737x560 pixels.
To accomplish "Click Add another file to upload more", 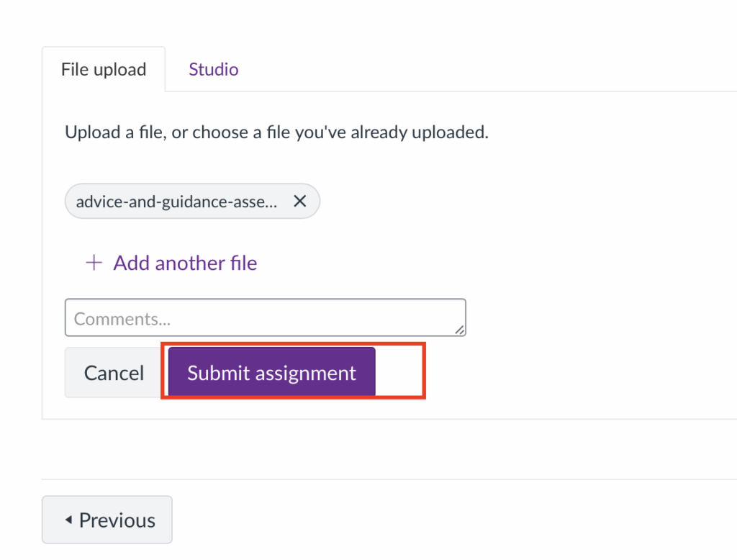I will (x=185, y=263).
